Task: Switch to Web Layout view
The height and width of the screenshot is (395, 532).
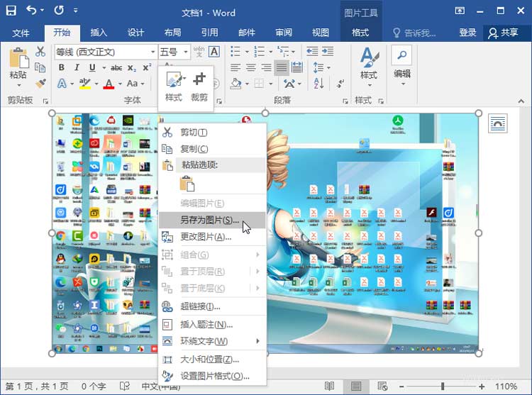Action: click(383, 386)
